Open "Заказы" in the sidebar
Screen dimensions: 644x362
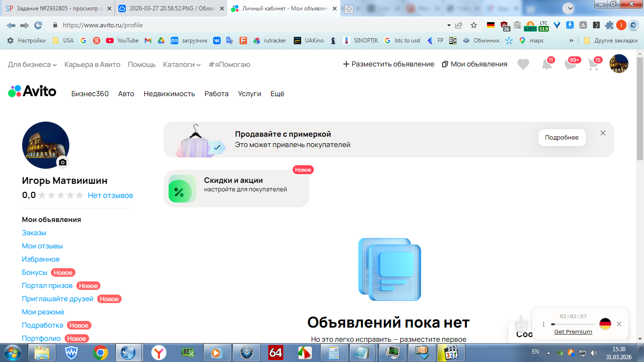[x=34, y=233]
